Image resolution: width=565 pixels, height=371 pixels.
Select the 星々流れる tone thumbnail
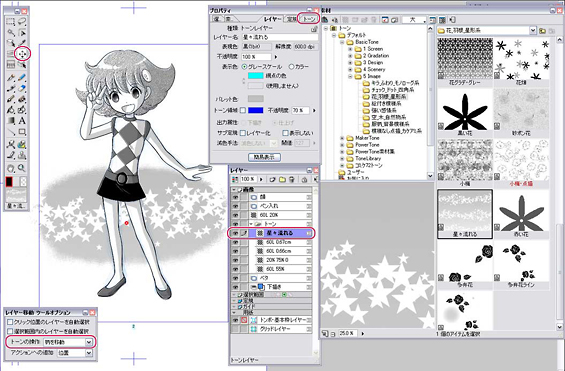(x=464, y=214)
